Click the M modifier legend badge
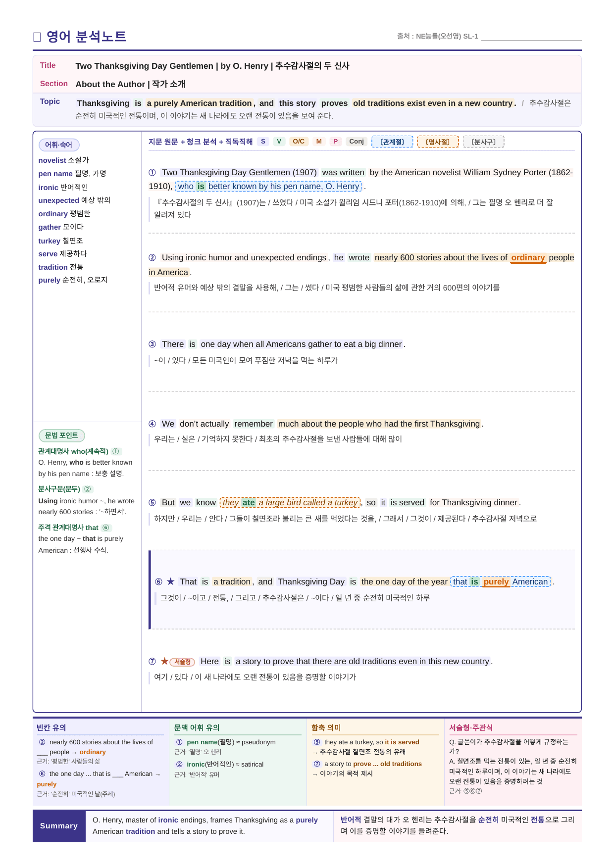This screenshot has height=868, width=614. click(x=319, y=142)
